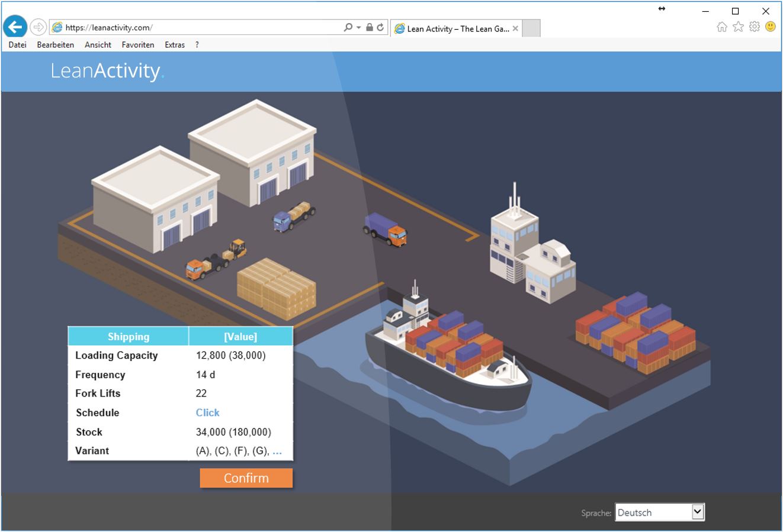Click the smiley feedback icon
The image size is (783, 532).
point(770,27)
